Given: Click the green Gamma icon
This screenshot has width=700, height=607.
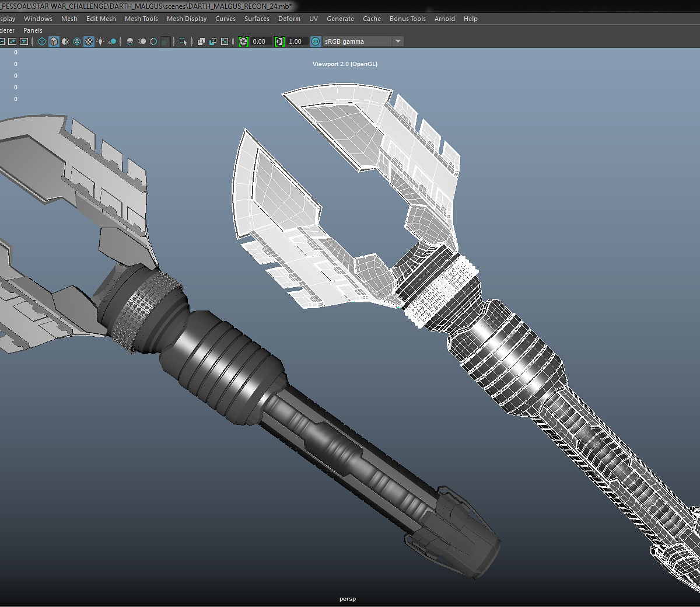Looking at the screenshot, I should pyautogui.click(x=279, y=41).
